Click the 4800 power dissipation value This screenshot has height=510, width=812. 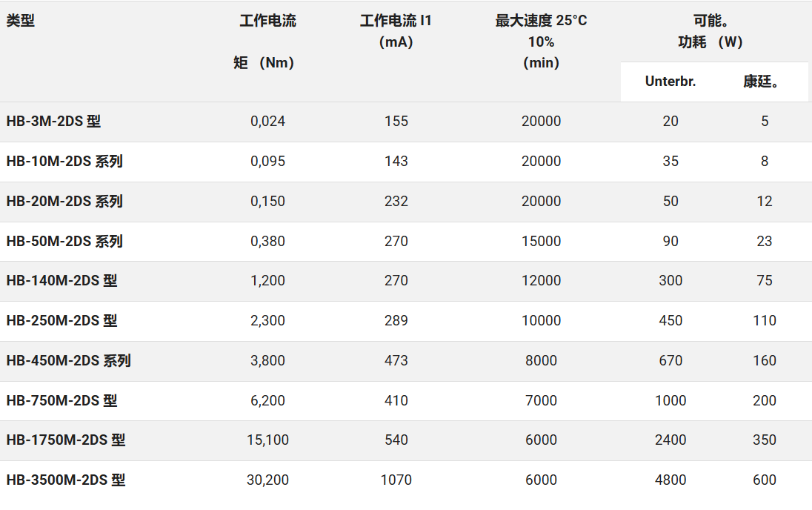pos(670,480)
